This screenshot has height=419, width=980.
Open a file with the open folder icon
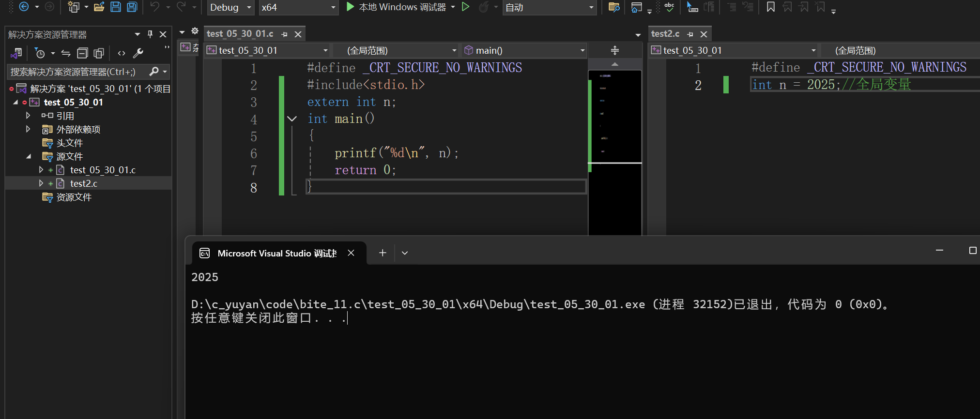pos(99,7)
